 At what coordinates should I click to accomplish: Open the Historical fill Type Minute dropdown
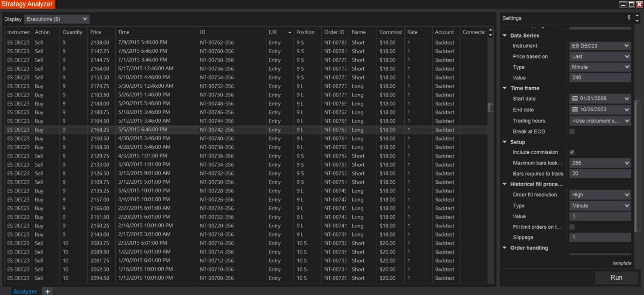(600, 206)
